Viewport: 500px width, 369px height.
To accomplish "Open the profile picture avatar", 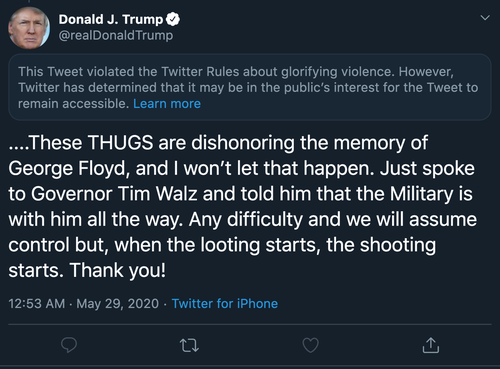I will pyautogui.click(x=29, y=28).
